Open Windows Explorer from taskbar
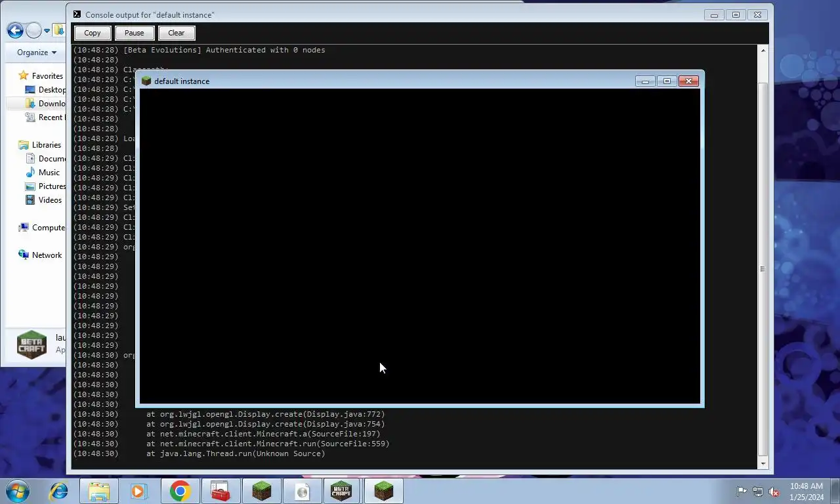The image size is (840, 504). (x=99, y=491)
